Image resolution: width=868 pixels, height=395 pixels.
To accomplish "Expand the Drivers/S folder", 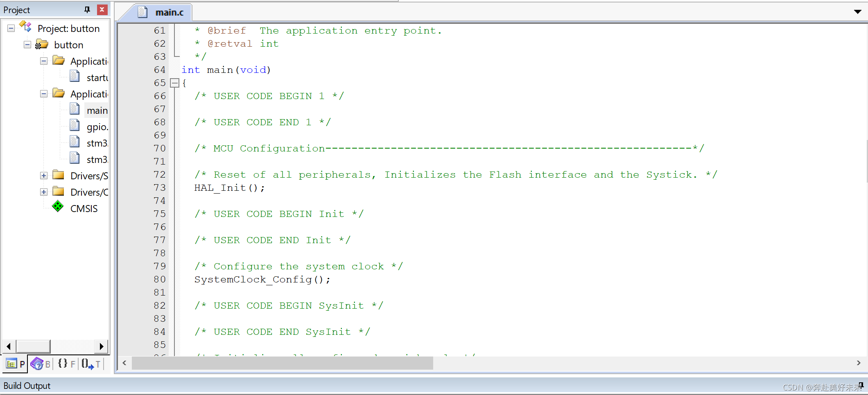I will [44, 176].
